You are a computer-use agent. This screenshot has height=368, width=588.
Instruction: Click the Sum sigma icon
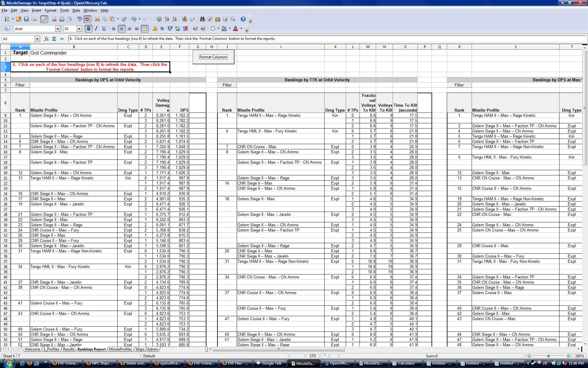pos(54,39)
